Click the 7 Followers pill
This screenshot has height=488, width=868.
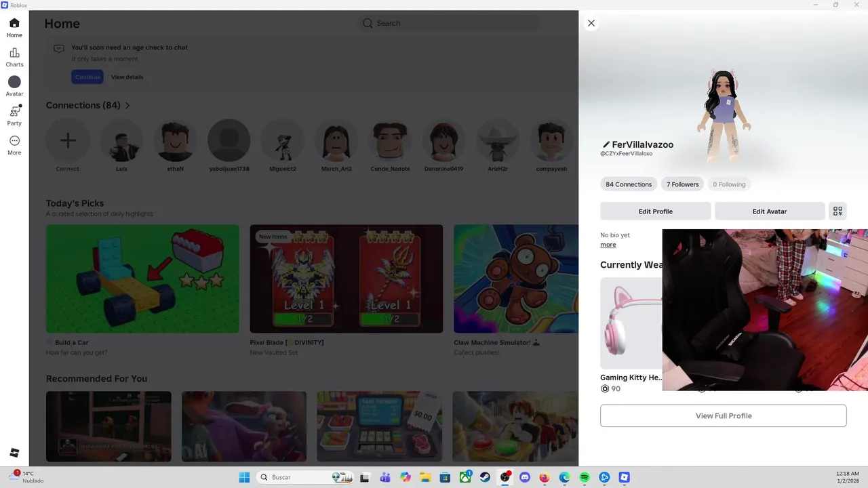tap(682, 184)
